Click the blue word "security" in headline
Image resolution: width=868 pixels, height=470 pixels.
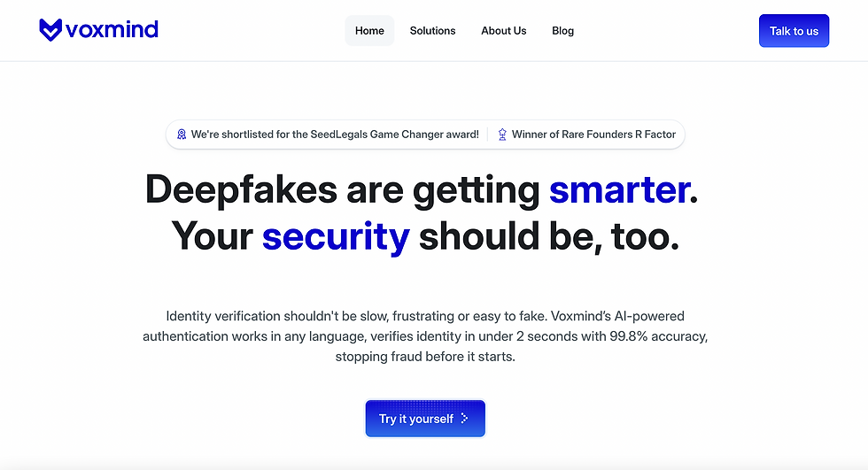coord(336,236)
